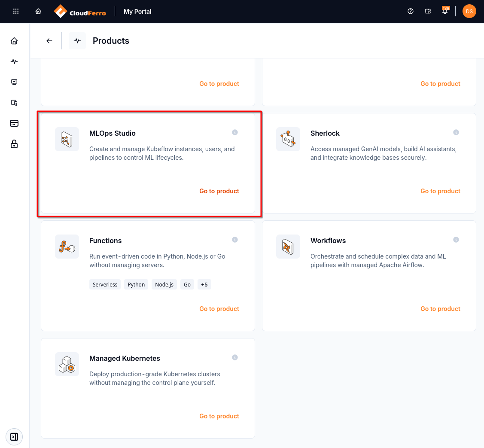
Task: Click the Workflows heading
Action: tap(328, 241)
